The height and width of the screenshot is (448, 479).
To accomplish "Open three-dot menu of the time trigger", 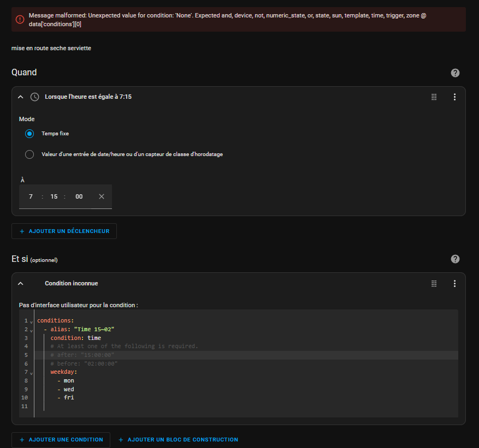I will (454, 97).
